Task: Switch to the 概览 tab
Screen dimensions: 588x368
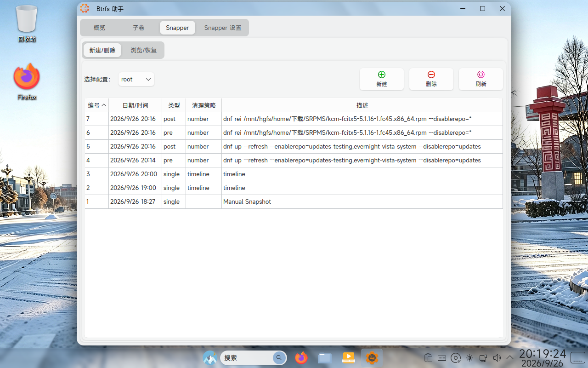Action: pyautogui.click(x=99, y=28)
